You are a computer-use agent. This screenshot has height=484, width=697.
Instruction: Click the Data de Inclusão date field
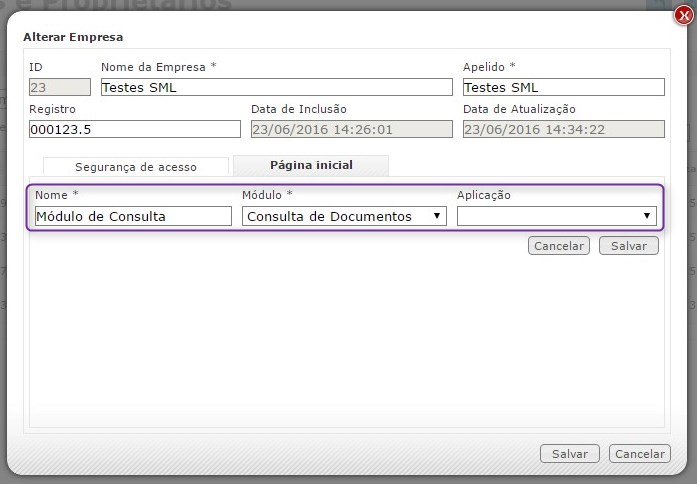tap(351, 129)
